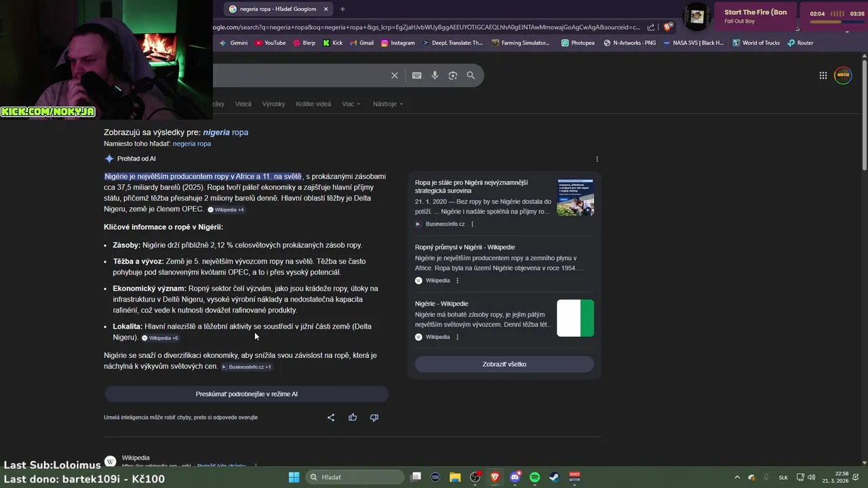Open the DeepL Translate bookmark
The height and width of the screenshot is (488, 868).
pyautogui.click(x=452, y=43)
